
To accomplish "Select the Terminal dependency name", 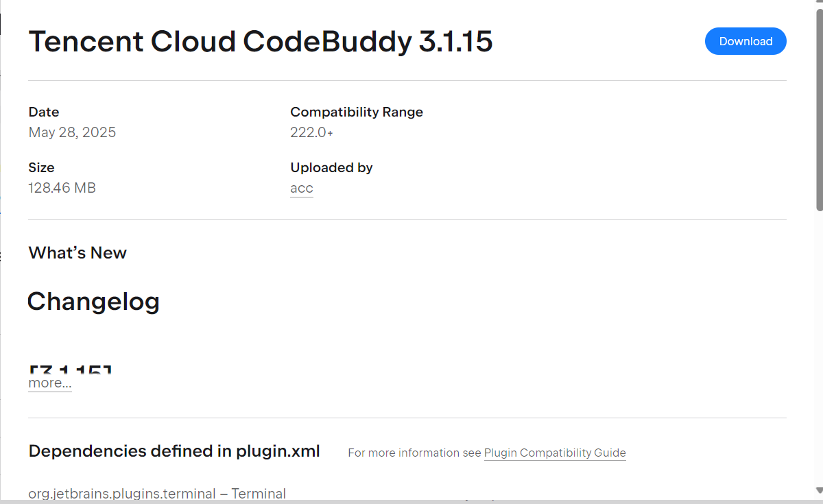I will coord(259,493).
